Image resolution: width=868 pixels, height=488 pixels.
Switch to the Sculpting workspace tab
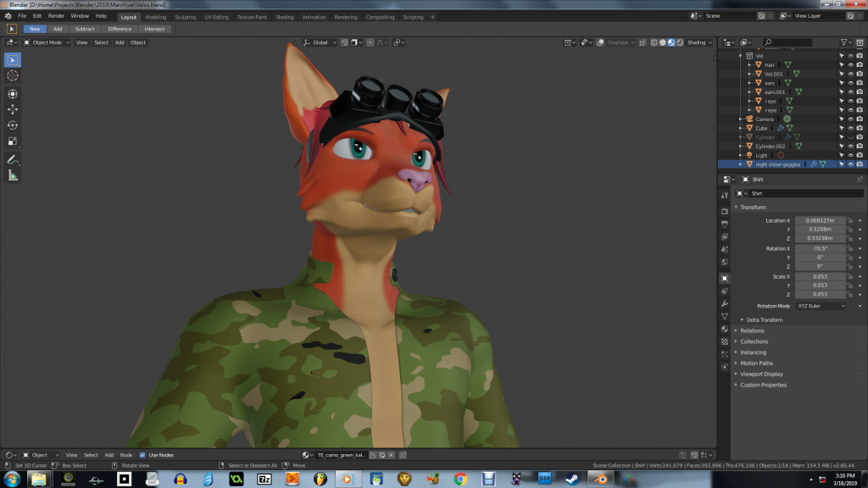(185, 17)
